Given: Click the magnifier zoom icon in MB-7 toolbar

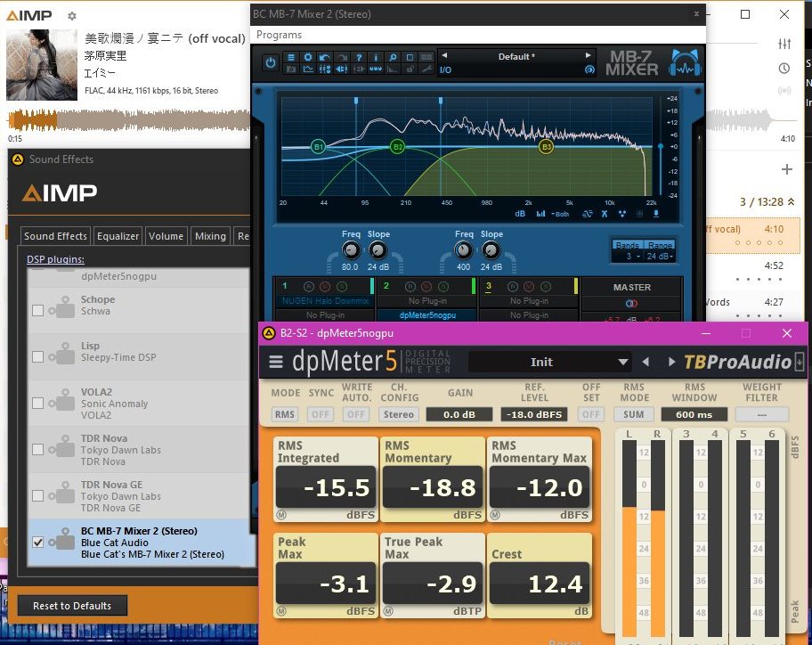Looking at the screenshot, I should coord(393,57).
